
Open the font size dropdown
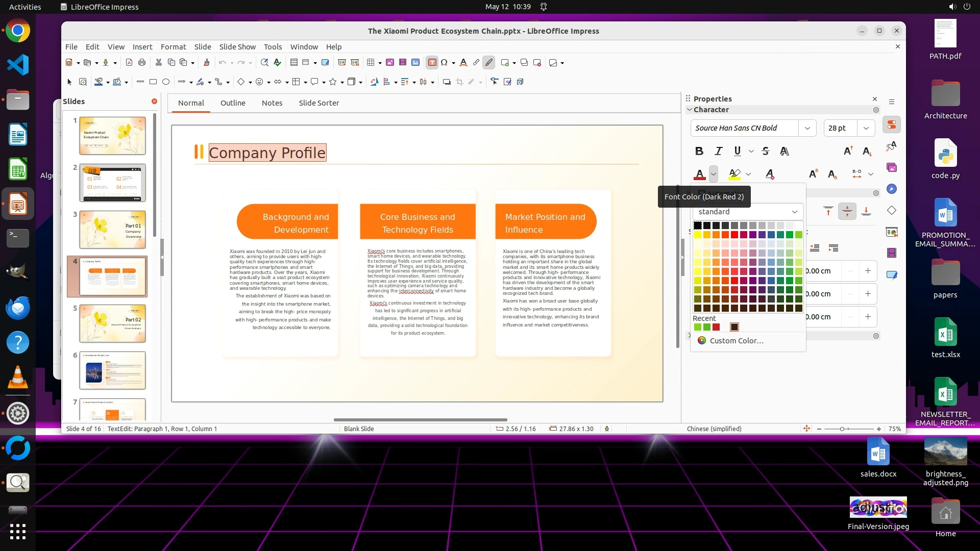(866, 128)
